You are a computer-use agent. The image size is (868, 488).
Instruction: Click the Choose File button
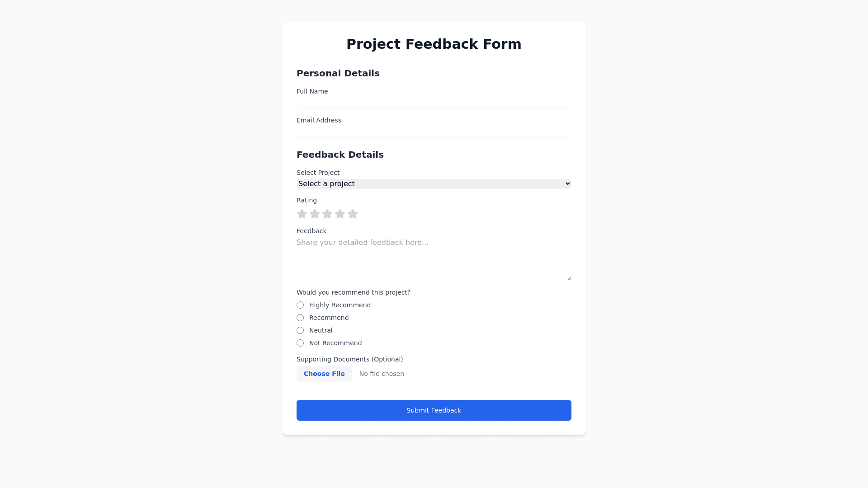[324, 374]
